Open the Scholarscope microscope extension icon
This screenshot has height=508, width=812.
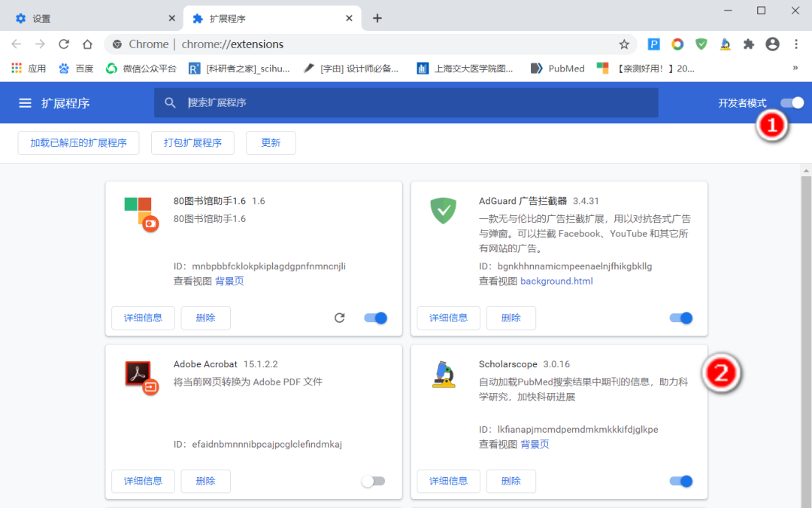tap(724, 44)
